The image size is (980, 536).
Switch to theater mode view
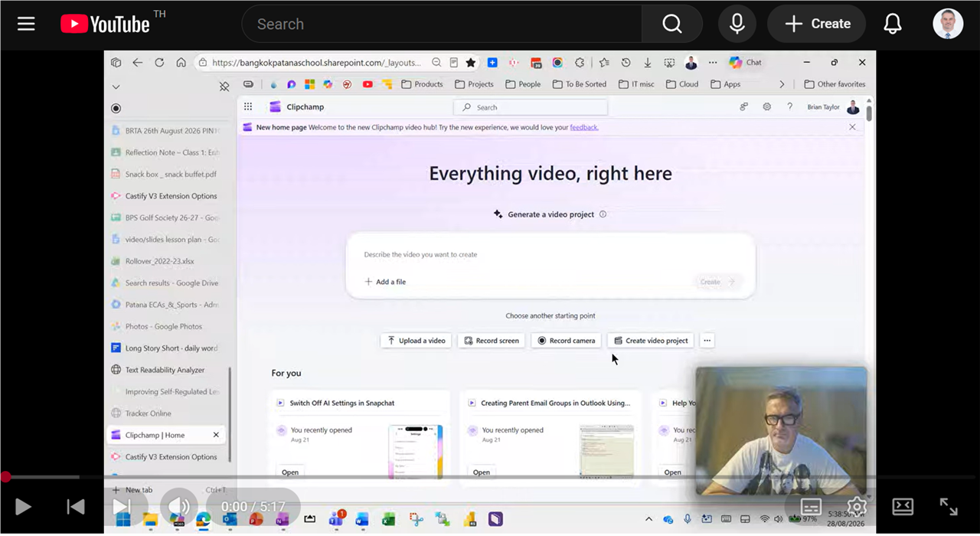click(903, 506)
